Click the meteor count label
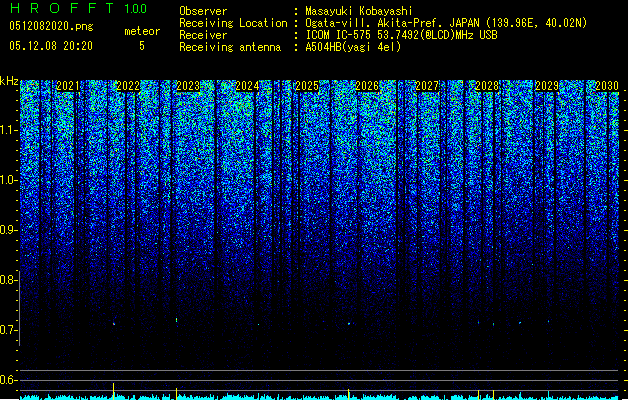The width and height of the screenshot is (629, 400). point(142,31)
